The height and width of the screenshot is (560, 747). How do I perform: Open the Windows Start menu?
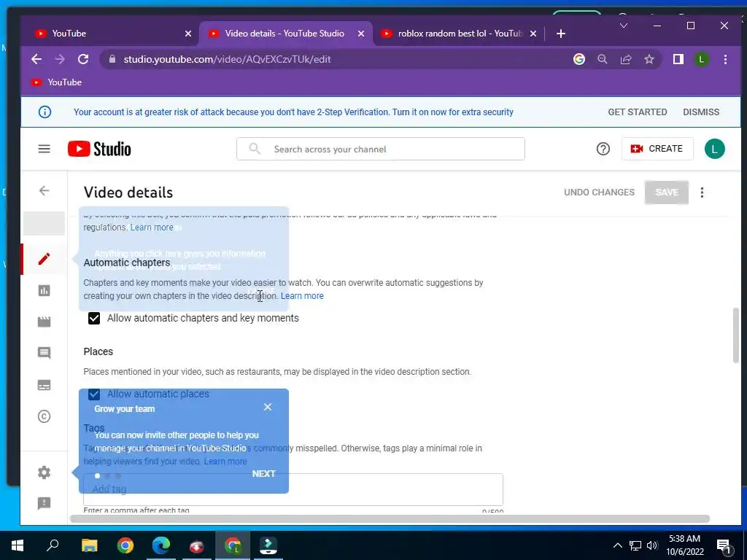pos(18,545)
